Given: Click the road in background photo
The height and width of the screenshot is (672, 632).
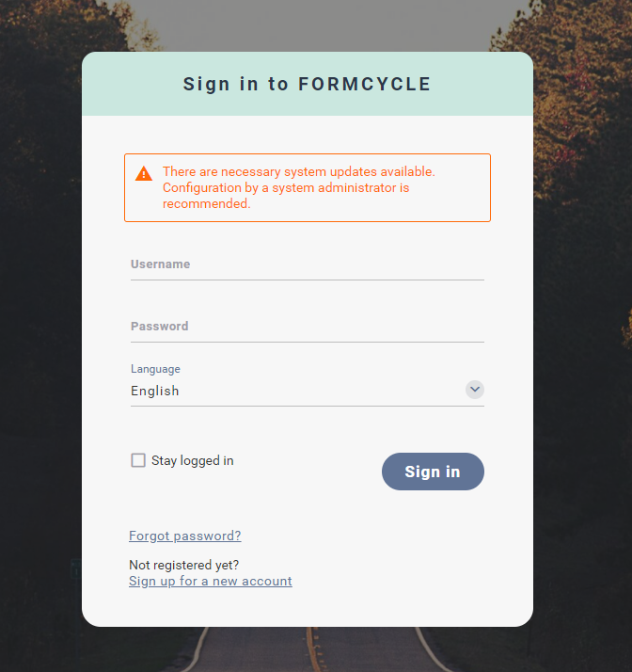Looking at the screenshot, I should (x=308, y=649).
